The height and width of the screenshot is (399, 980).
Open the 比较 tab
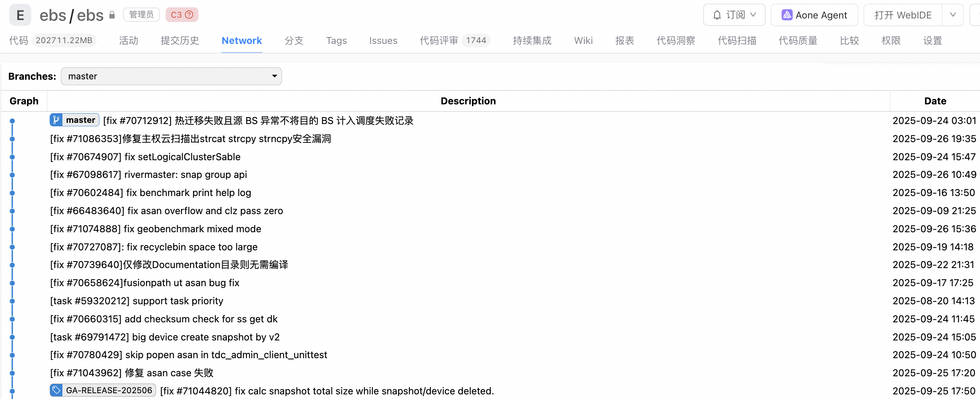850,40
